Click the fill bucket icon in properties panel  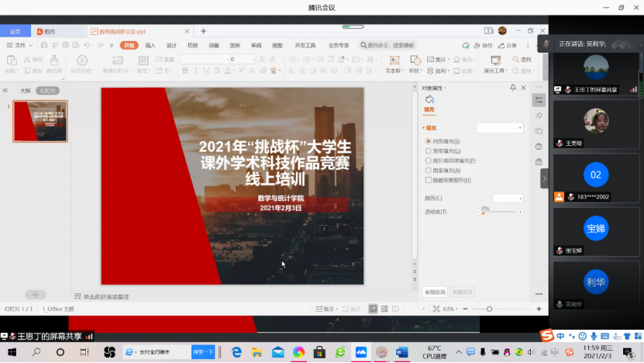429,100
